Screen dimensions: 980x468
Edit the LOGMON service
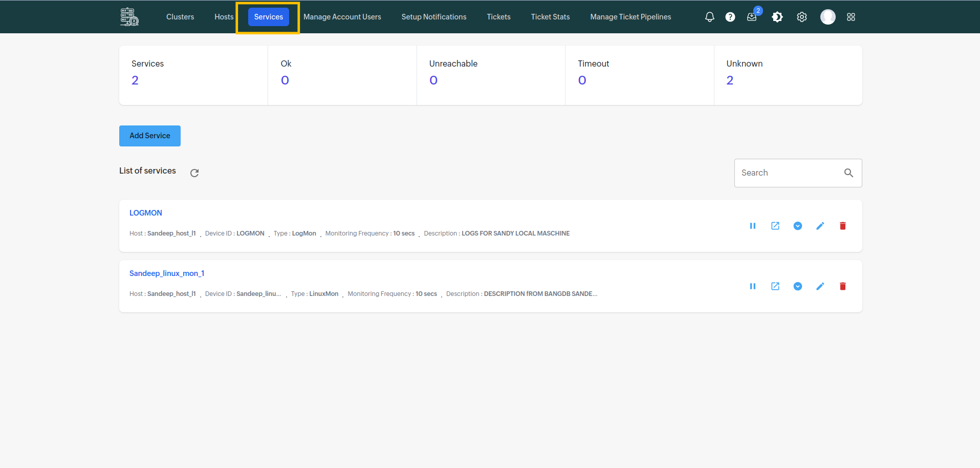[820, 226]
